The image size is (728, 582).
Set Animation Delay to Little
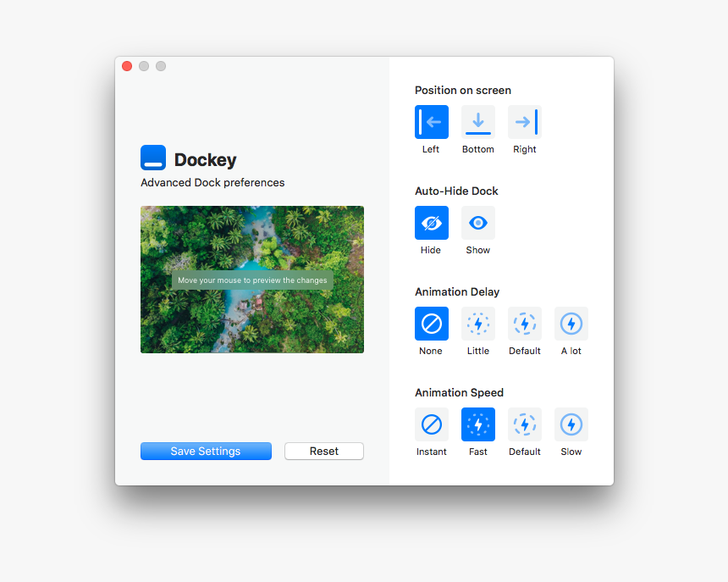coord(477,324)
